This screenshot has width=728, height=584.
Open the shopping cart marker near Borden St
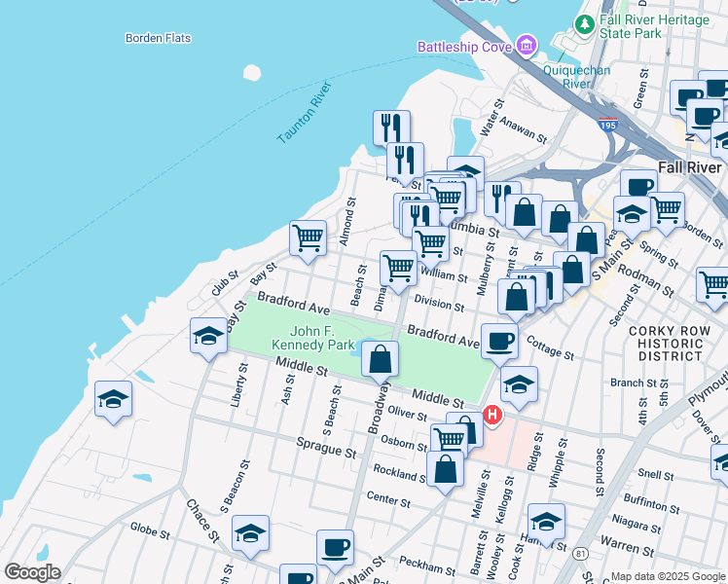tap(666, 209)
